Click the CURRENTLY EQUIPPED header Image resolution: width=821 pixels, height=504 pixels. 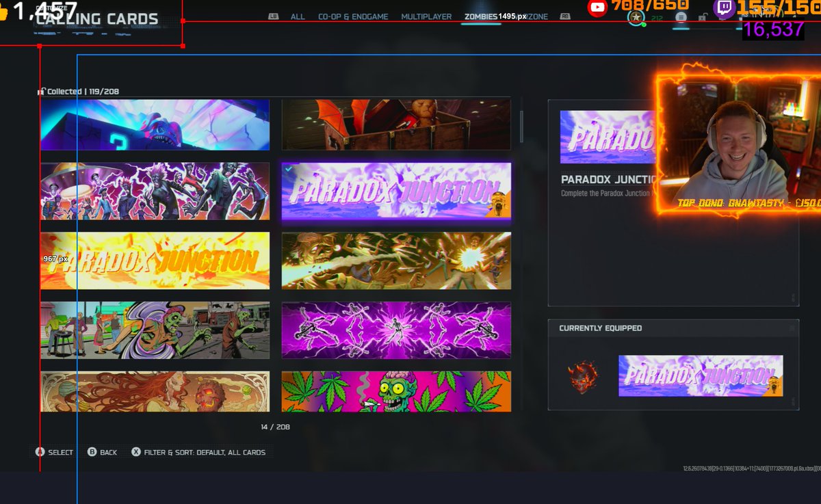[601, 328]
